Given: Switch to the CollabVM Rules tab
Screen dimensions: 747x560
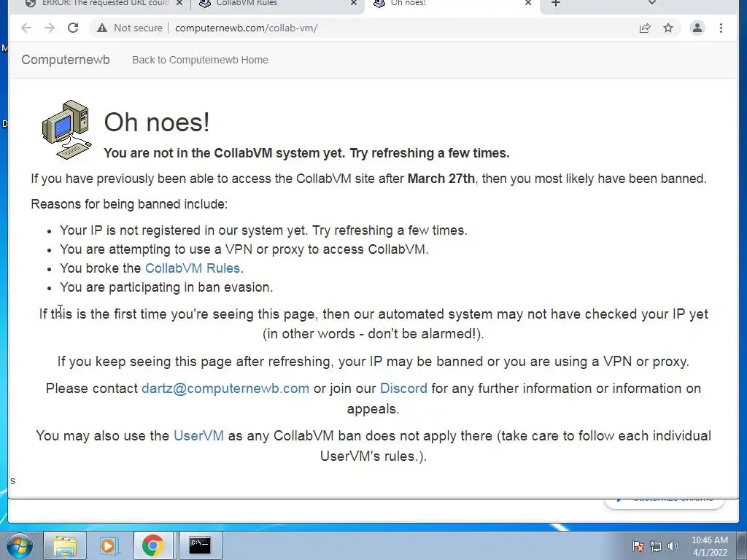Looking at the screenshot, I should click(x=276, y=4).
